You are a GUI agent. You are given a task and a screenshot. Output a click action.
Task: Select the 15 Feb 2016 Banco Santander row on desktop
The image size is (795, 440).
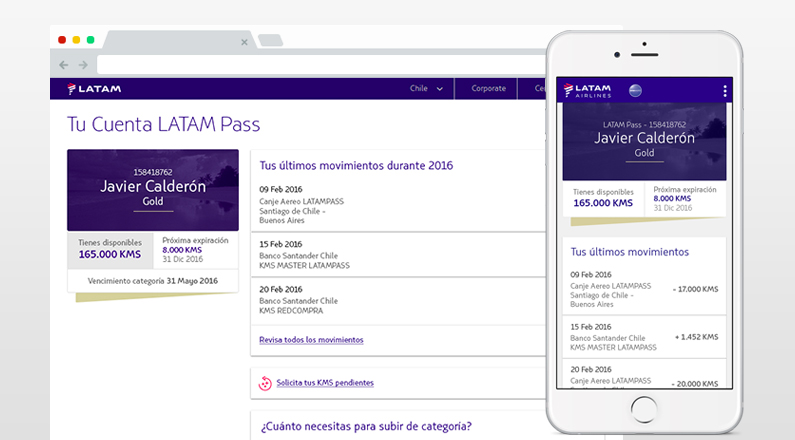click(399, 255)
